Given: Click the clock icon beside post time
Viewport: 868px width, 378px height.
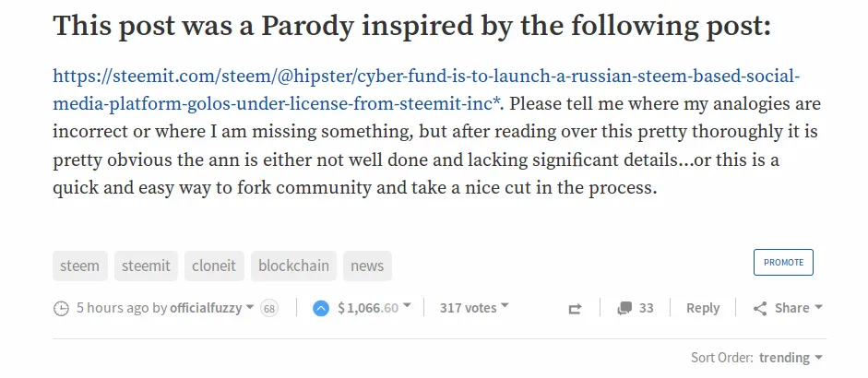Looking at the screenshot, I should click(62, 308).
